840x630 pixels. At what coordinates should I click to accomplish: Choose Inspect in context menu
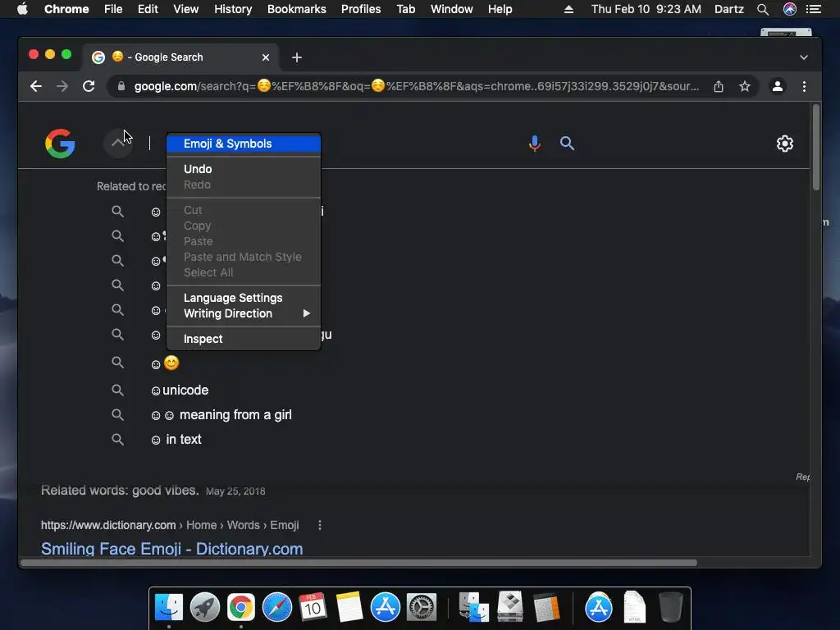(244, 339)
